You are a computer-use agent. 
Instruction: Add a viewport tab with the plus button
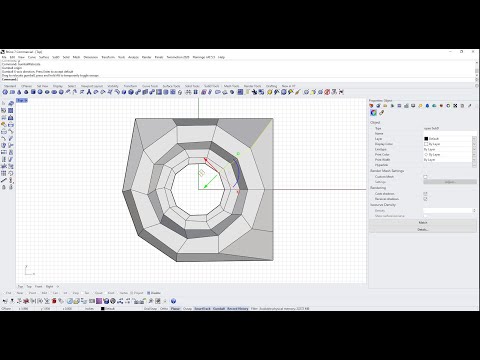(58, 286)
